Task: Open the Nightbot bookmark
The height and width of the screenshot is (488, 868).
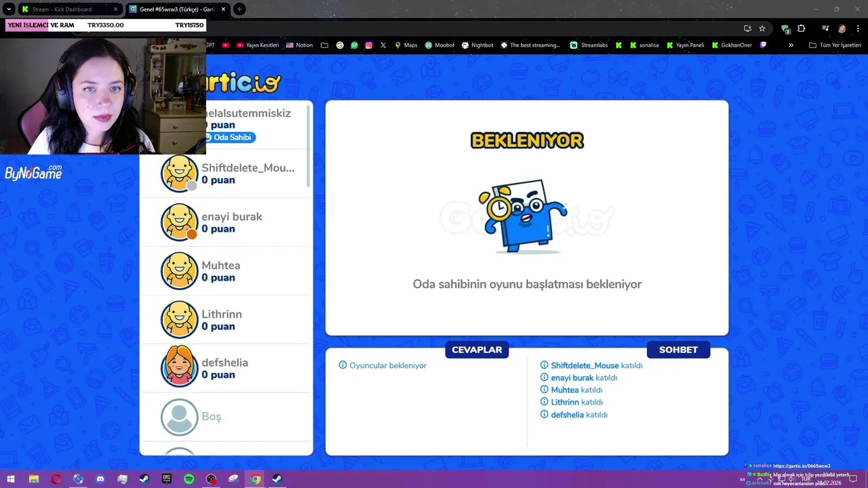Action: click(x=477, y=45)
